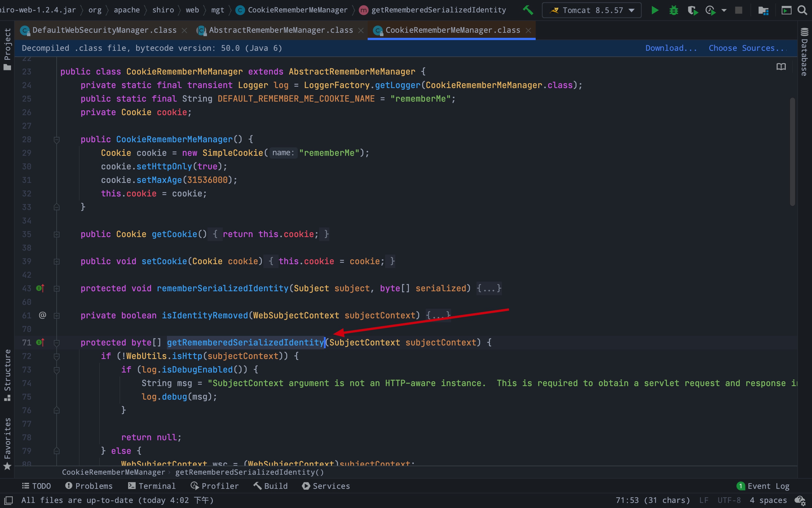Expand rememberSerializedIdentity fold at line 43

point(57,289)
